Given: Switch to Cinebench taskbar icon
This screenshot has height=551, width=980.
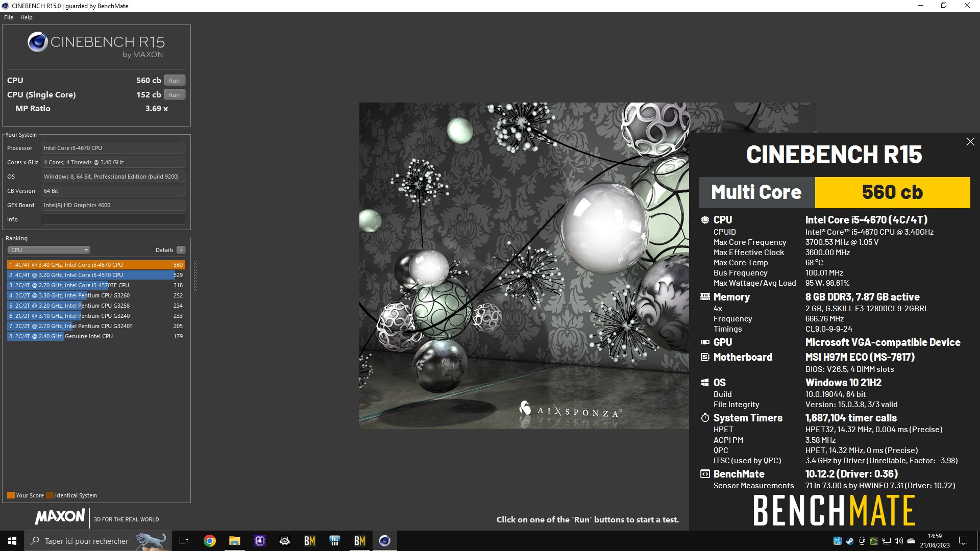Looking at the screenshot, I should coord(384,541).
